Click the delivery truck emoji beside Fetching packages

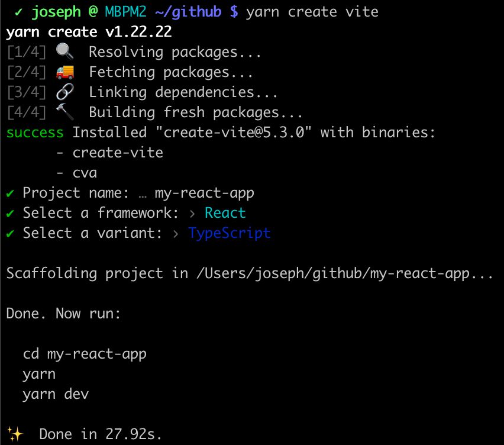point(64,72)
